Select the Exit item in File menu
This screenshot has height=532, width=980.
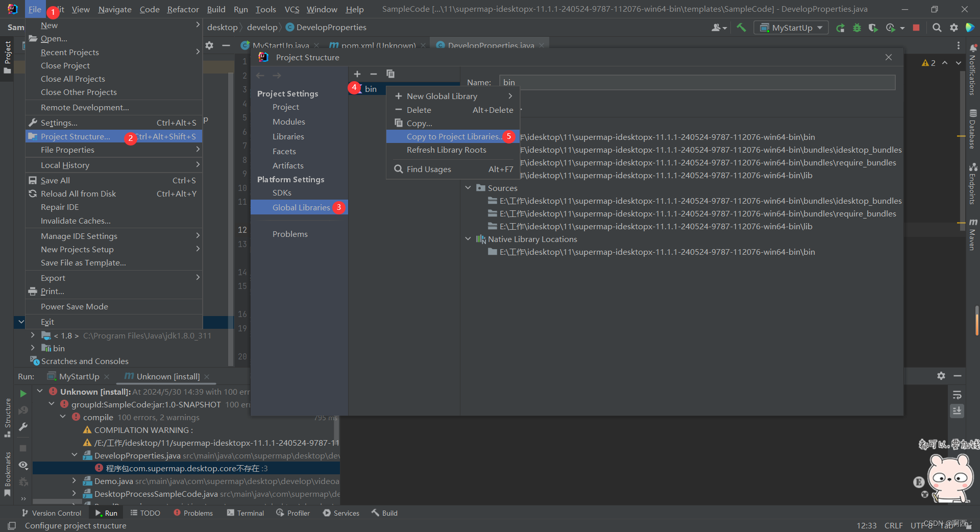[114, 322]
